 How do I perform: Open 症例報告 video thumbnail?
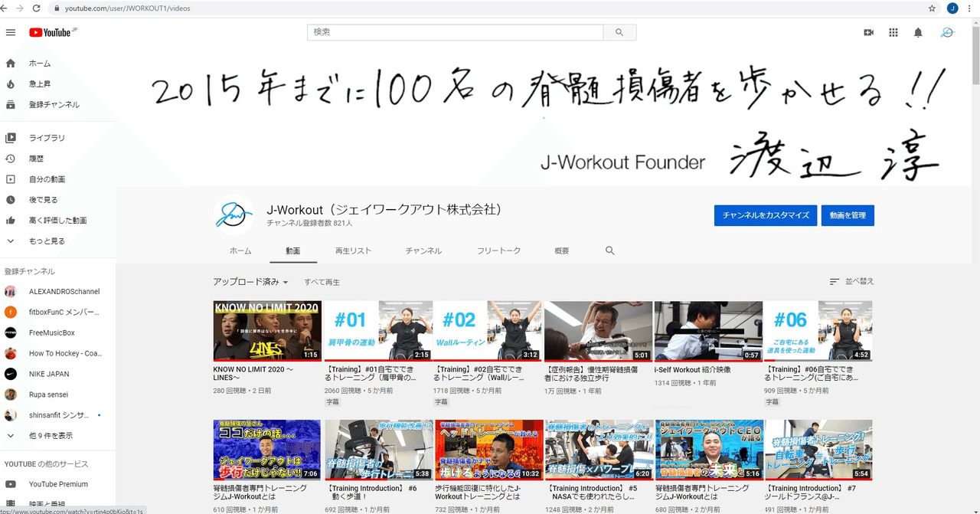599,331
